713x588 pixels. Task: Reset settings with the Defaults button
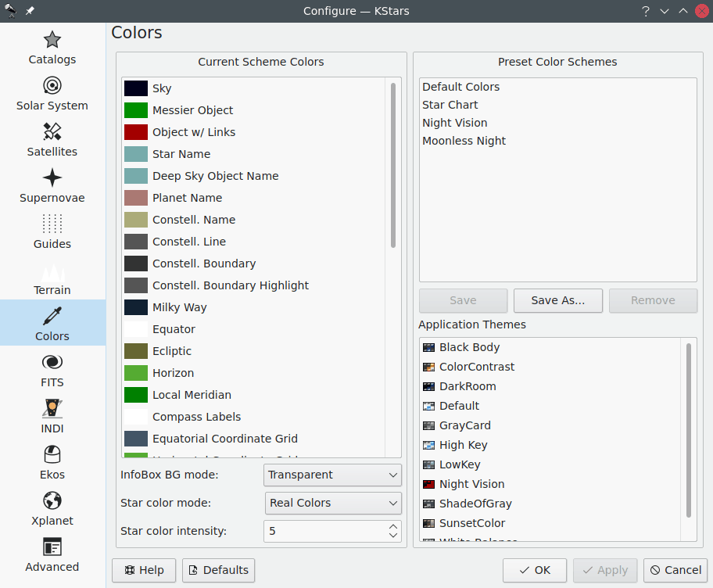218,570
